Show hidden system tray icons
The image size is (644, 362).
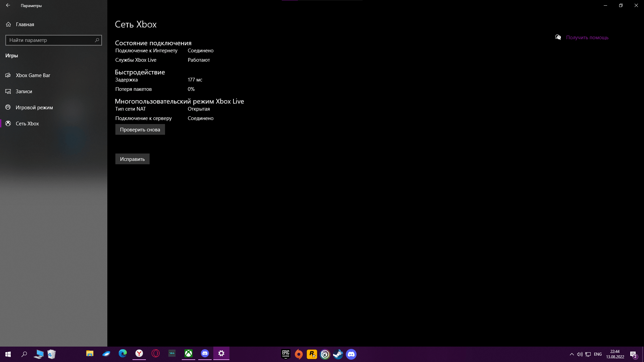tap(572, 354)
